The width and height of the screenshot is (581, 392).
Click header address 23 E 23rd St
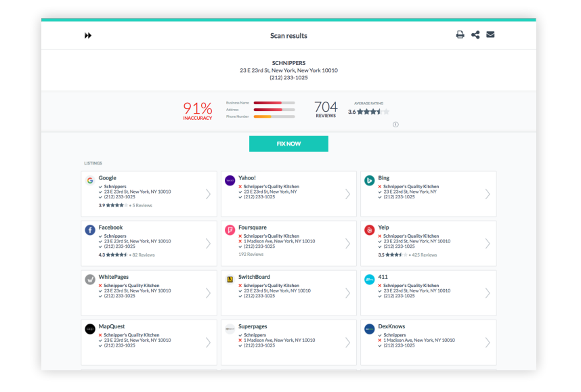288,70
